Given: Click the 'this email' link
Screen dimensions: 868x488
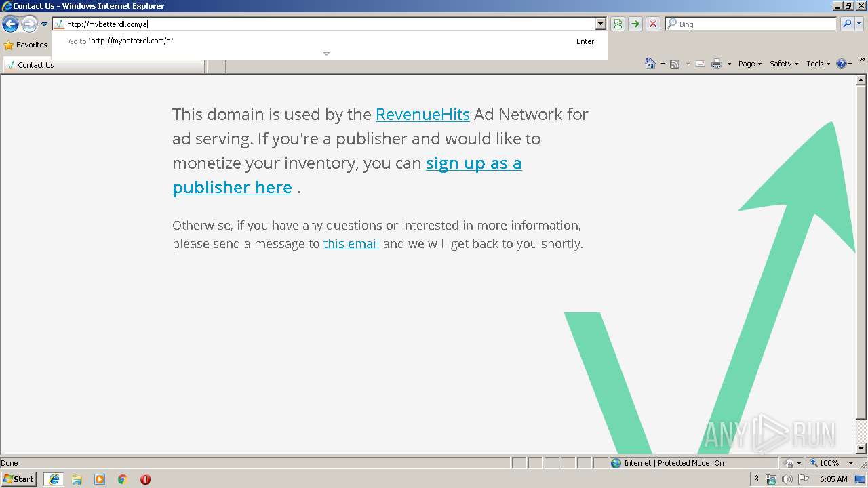Looking at the screenshot, I should point(351,243).
